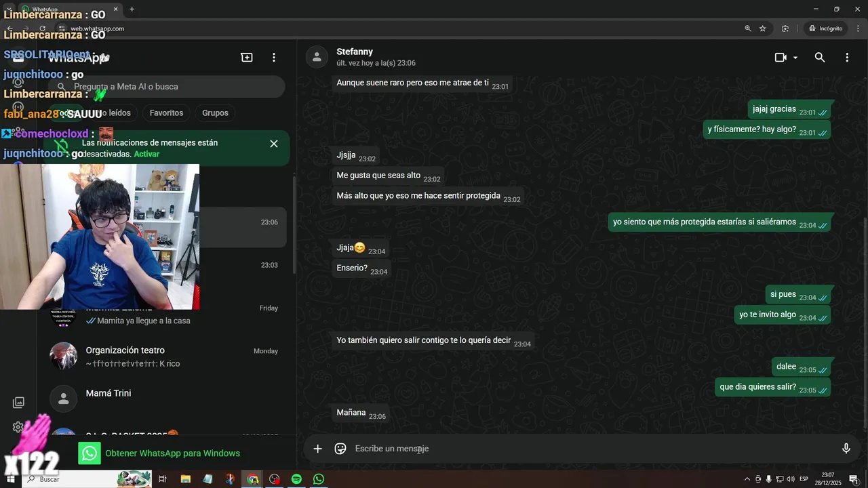Open the Chrome three-dot menu

click(x=857, y=28)
